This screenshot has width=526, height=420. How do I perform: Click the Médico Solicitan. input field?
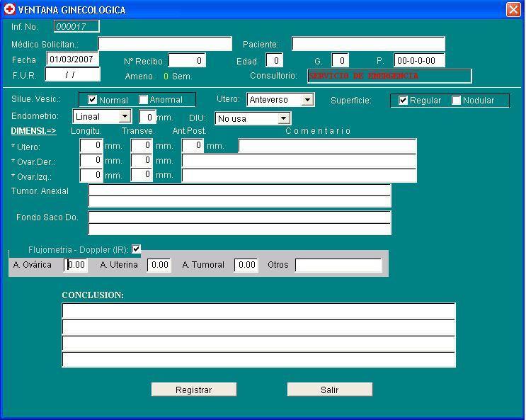(165, 44)
